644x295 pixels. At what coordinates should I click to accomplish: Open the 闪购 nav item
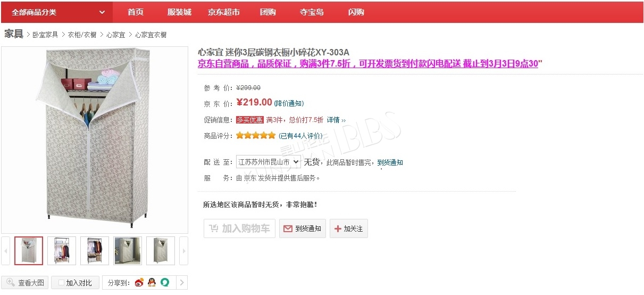click(356, 12)
